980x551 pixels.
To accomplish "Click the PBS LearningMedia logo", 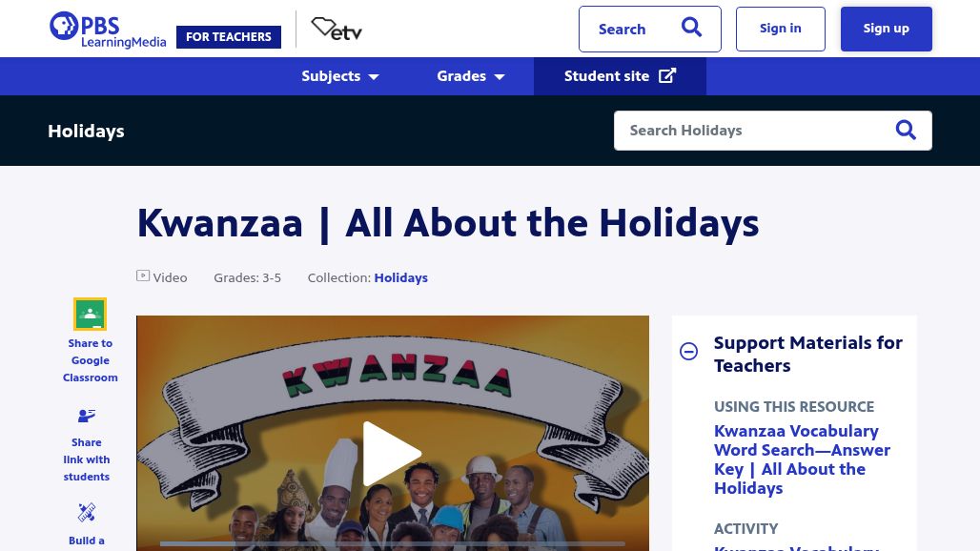I will (x=108, y=30).
